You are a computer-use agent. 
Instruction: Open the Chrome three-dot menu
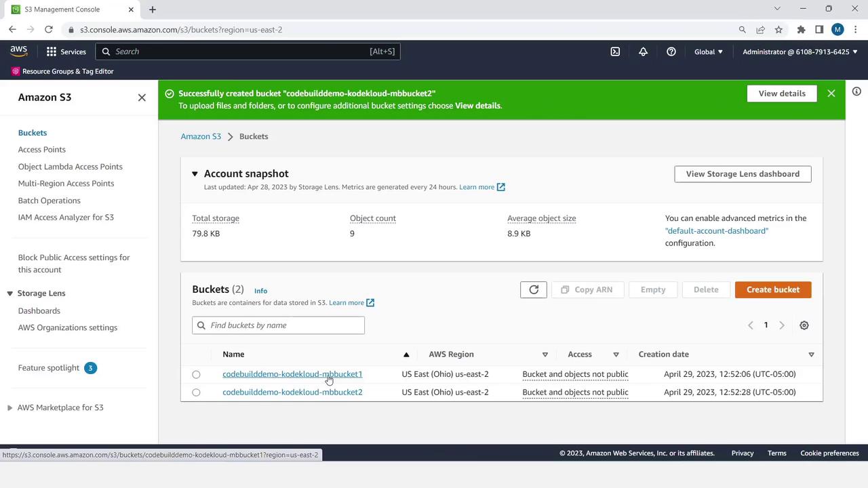855,30
